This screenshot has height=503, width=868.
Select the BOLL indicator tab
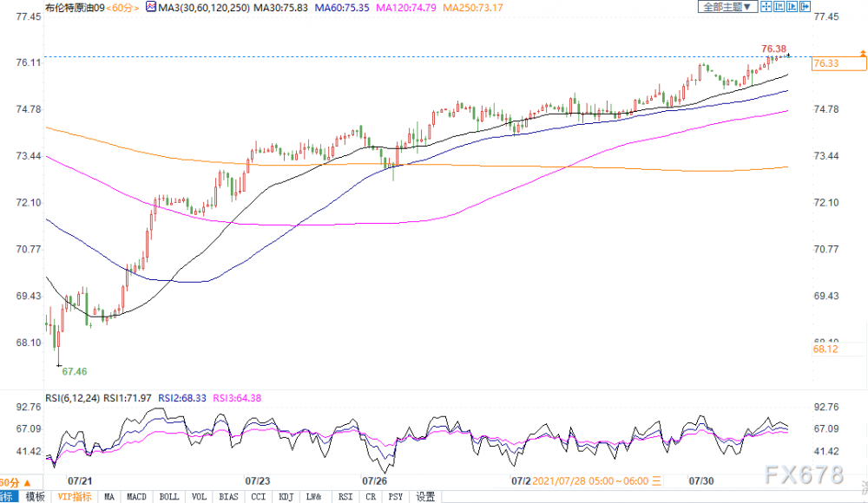[169, 496]
